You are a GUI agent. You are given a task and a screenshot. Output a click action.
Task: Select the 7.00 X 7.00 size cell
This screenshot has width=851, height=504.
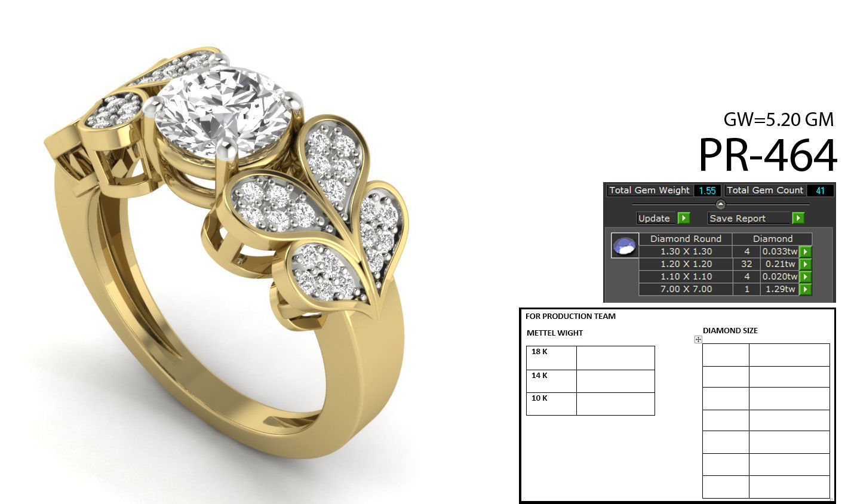pos(686,289)
